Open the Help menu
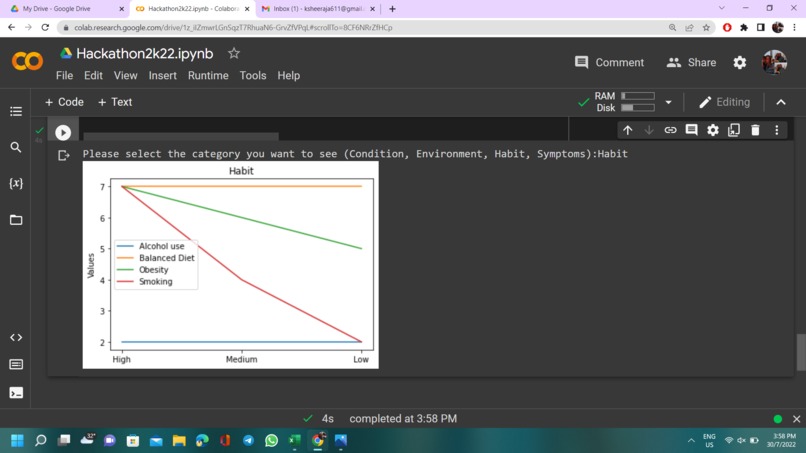 (x=289, y=76)
